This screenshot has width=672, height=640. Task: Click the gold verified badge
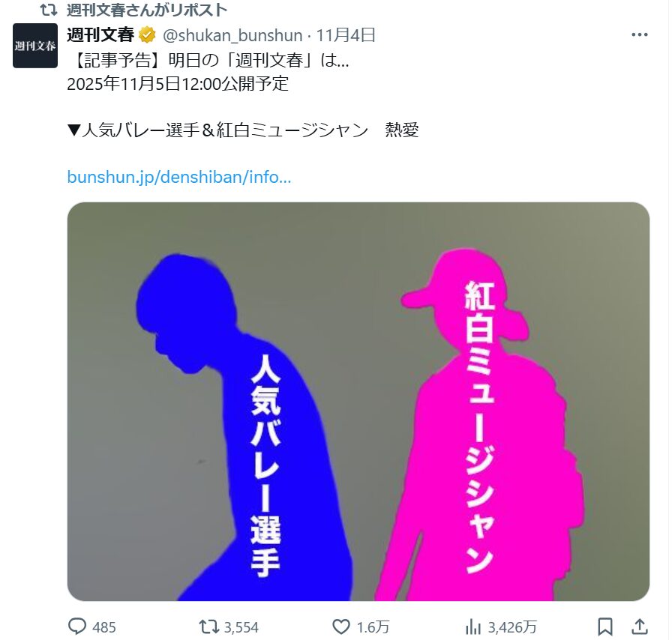tap(148, 35)
